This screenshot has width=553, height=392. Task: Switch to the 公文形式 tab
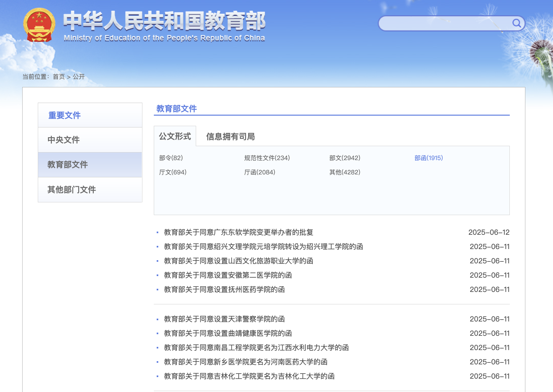coord(175,136)
